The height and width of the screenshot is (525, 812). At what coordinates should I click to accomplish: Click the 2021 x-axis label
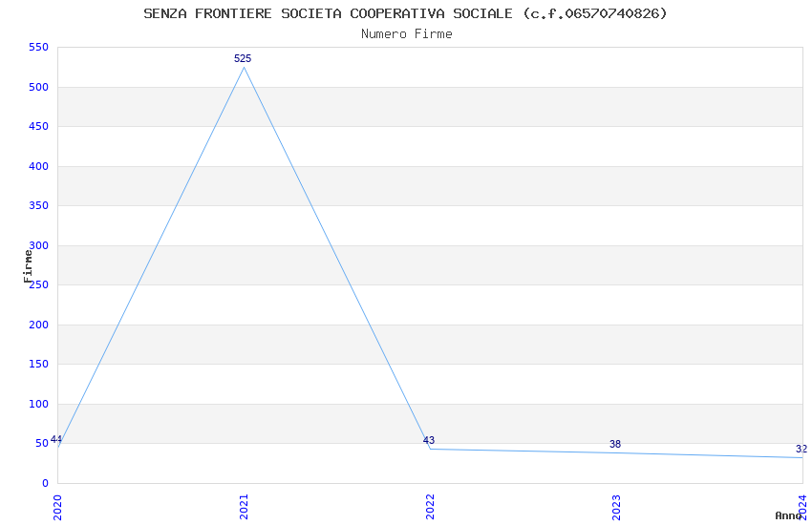[244, 508]
